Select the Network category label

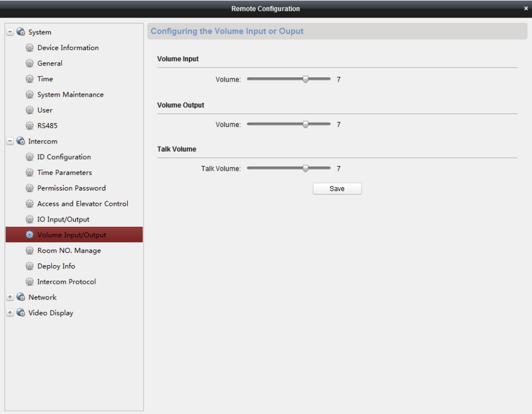(42, 297)
